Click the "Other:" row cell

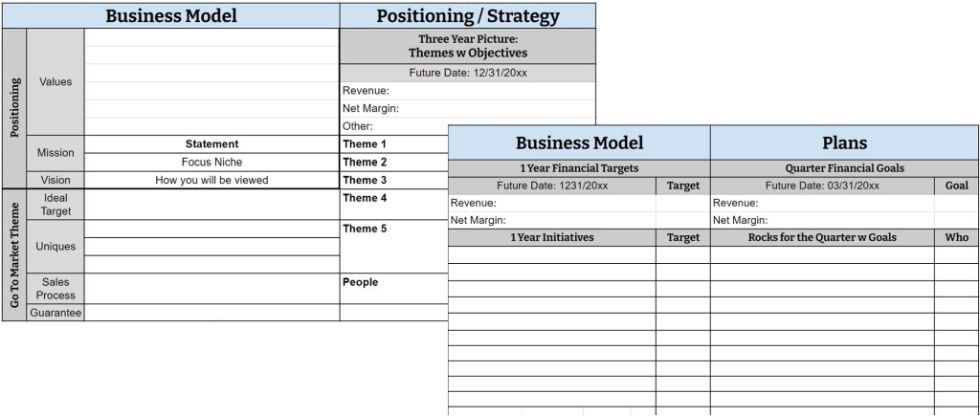pyautogui.click(x=392, y=126)
